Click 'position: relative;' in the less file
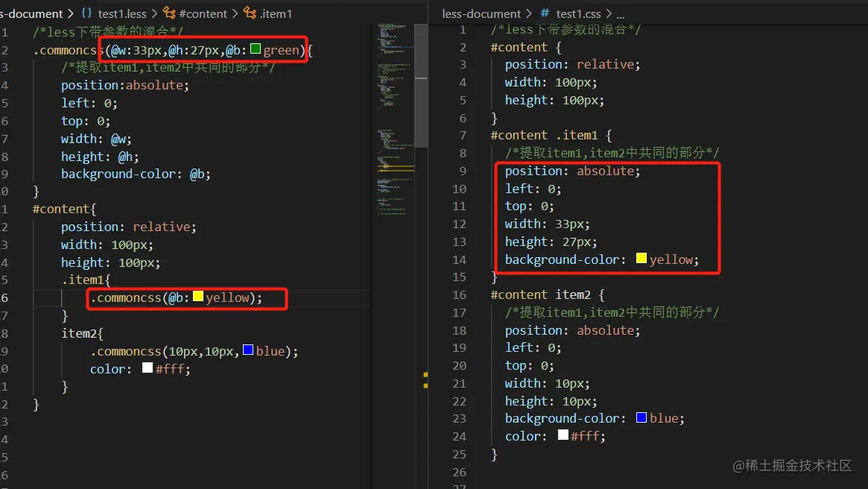Image resolution: width=868 pixels, height=489 pixels. [x=128, y=227]
